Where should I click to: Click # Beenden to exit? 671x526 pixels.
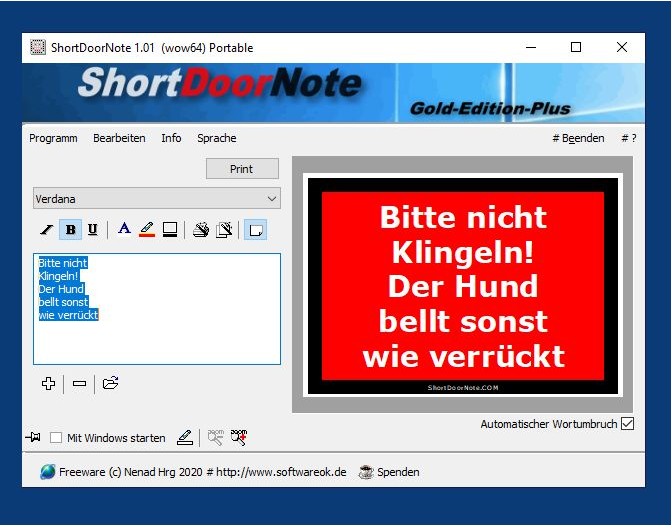[x=578, y=138]
